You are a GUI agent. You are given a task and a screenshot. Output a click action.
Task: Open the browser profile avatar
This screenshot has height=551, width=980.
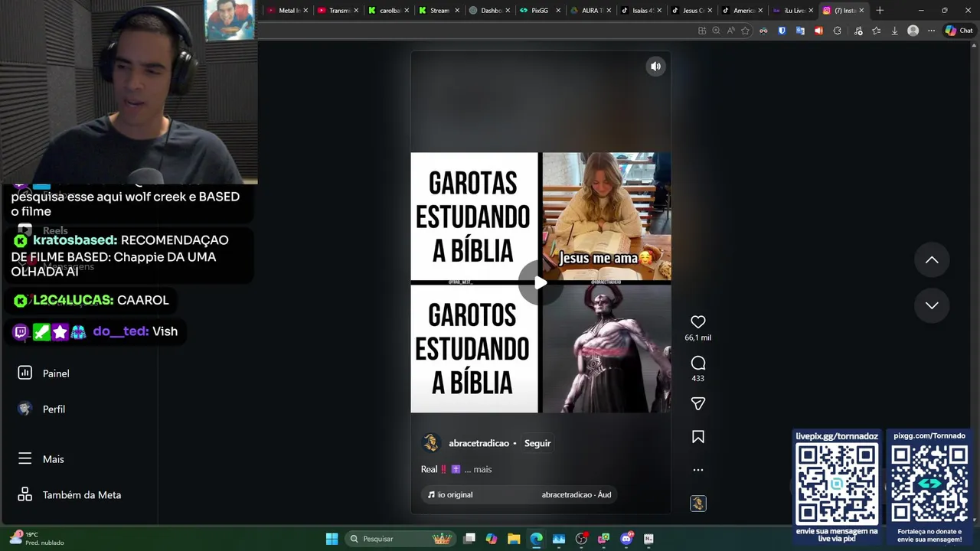coord(913,31)
